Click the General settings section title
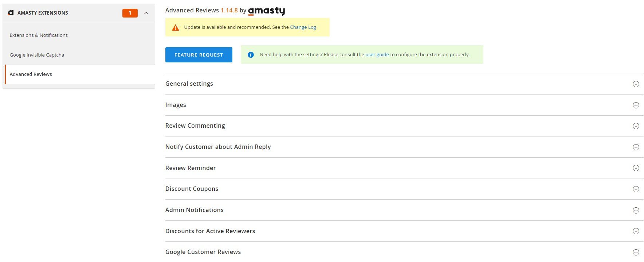644x262 pixels. tap(189, 84)
